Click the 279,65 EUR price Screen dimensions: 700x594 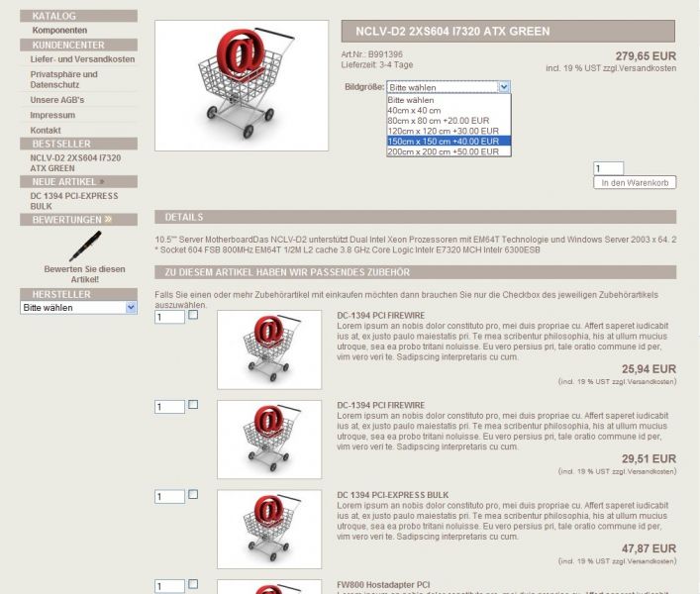(646, 56)
